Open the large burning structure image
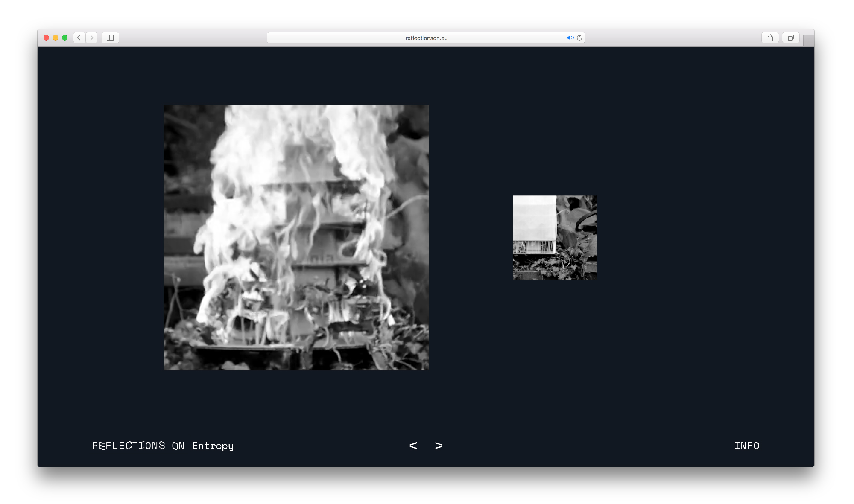The width and height of the screenshot is (854, 504). [296, 237]
